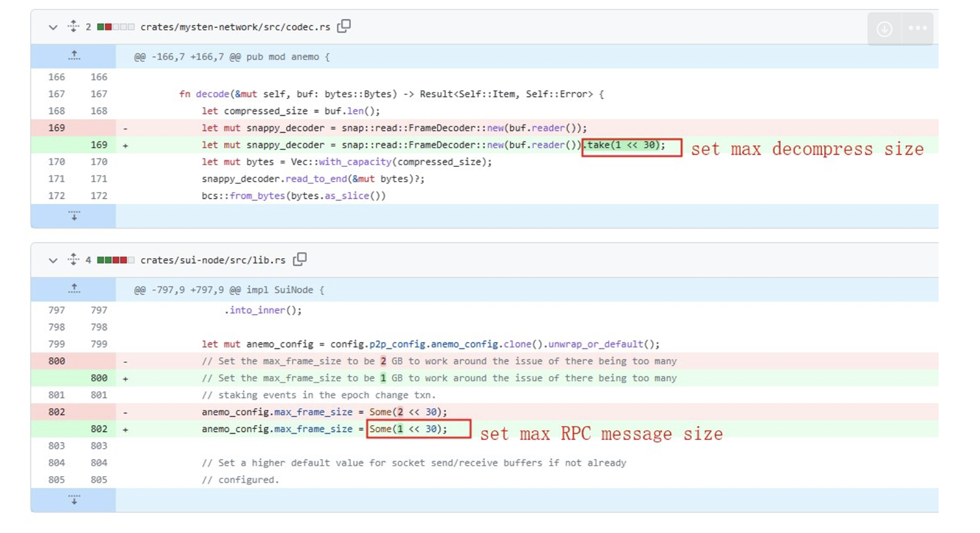Expand lines above the codec.rs hunk
This screenshot has height=533, width=980.
tap(74, 56)
